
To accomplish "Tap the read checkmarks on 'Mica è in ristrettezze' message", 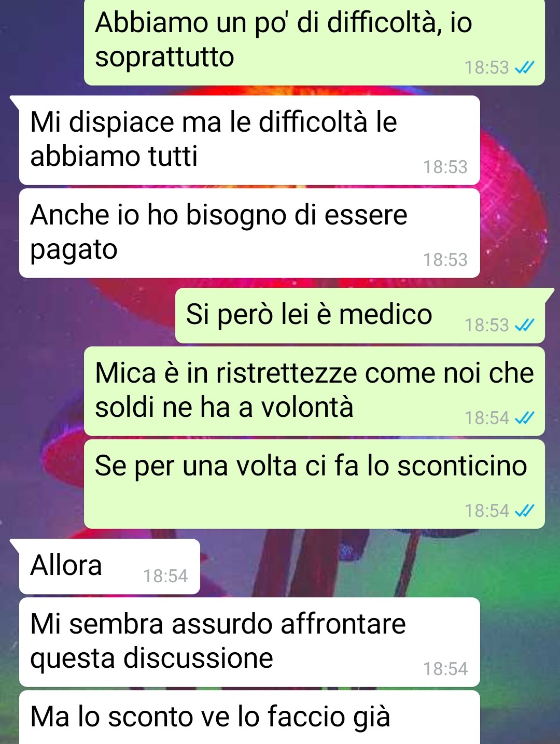I will click(524, 418).
